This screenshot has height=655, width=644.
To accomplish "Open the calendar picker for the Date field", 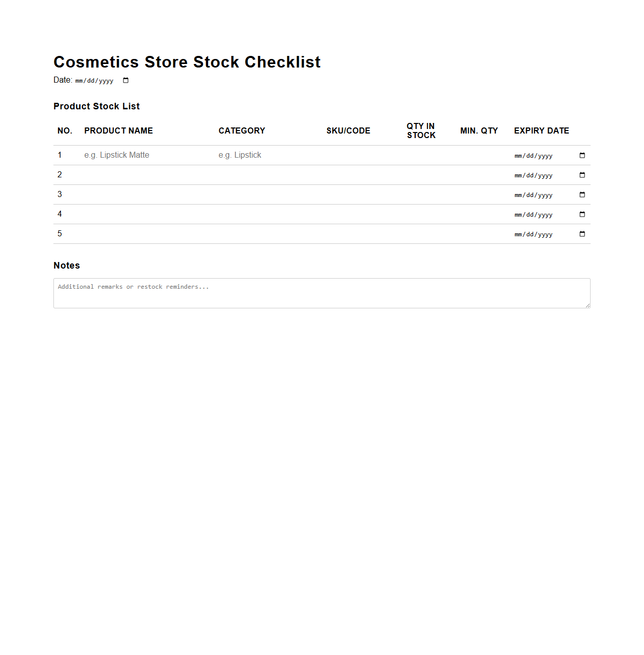I will (125, 80).
